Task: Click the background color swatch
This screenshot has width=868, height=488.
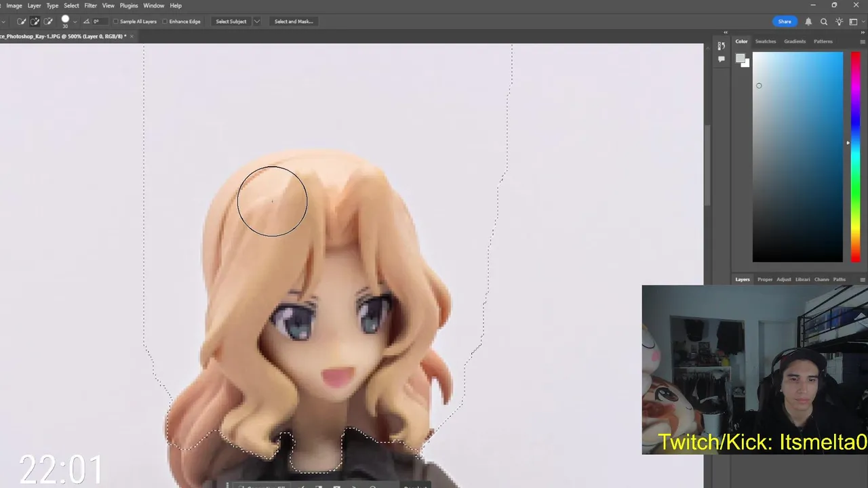Action: (747, 64)
